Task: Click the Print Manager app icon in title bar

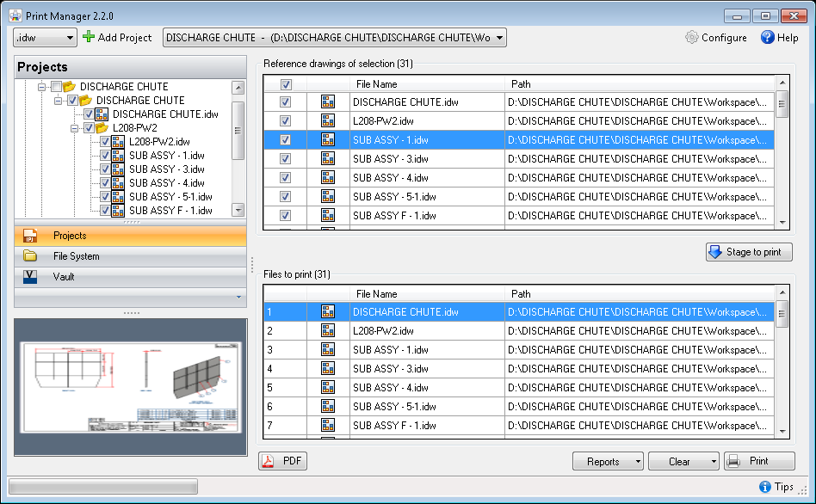Action: click(15, 15)
